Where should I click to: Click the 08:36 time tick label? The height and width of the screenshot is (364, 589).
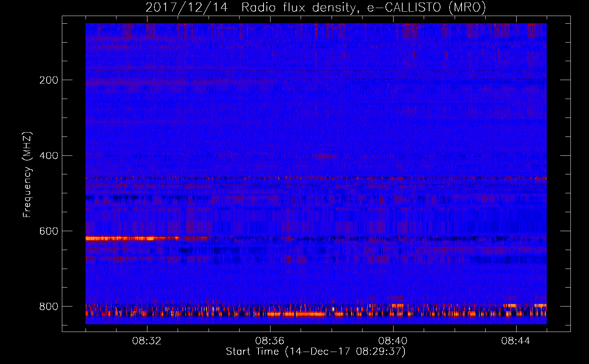[x=270, y=341]
